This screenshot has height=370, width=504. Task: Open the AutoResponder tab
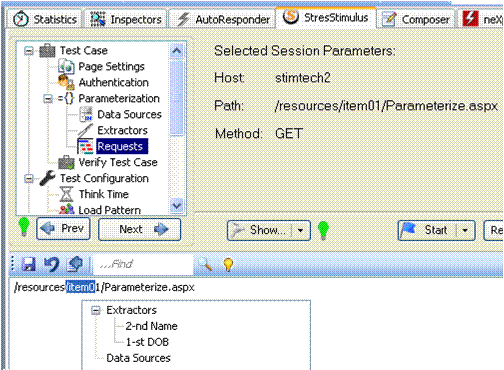[x=222, y=19]
